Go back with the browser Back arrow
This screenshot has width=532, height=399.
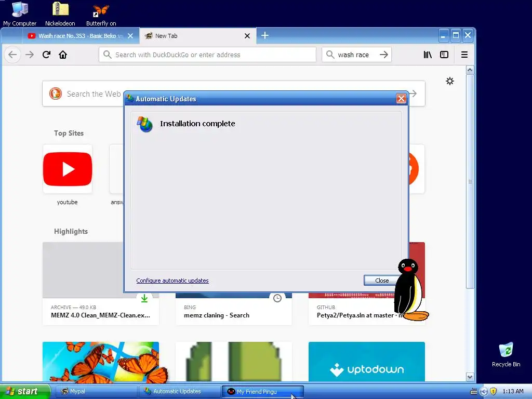12,55
